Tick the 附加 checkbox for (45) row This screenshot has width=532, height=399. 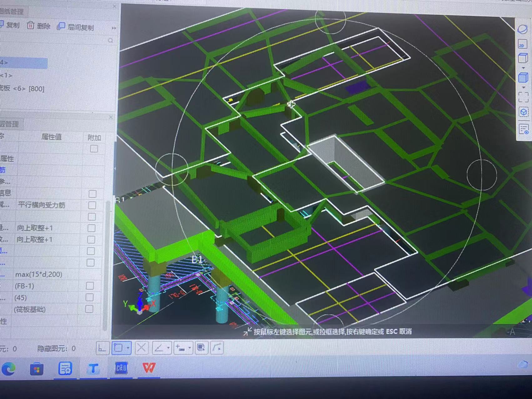(90, 297)
